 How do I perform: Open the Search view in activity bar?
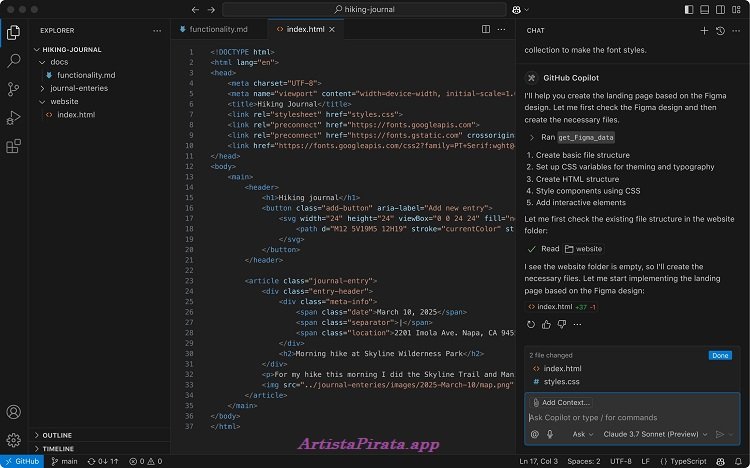click(x=14, y=60)
